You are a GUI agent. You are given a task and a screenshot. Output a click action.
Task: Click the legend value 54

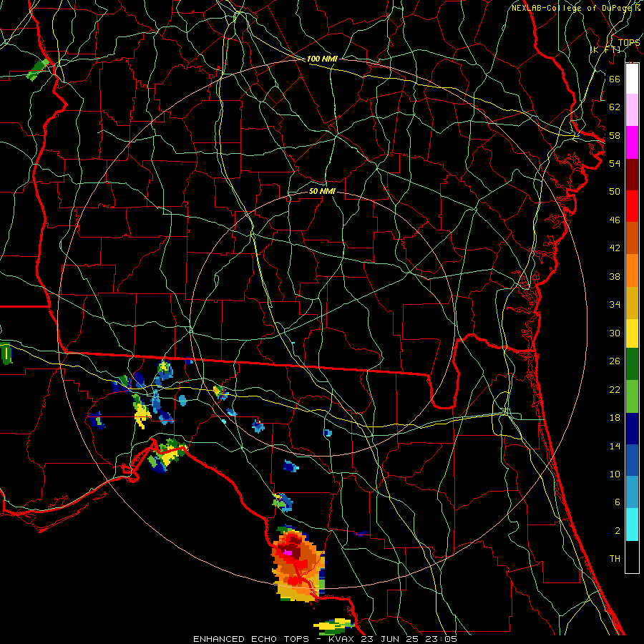(x=615, y=163)
